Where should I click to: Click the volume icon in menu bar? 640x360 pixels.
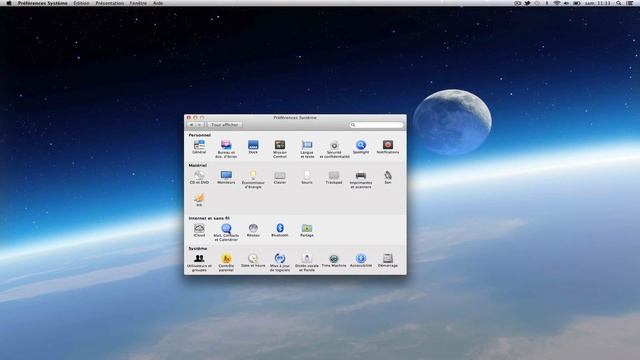pyautogui.click(x=567, y=3)
